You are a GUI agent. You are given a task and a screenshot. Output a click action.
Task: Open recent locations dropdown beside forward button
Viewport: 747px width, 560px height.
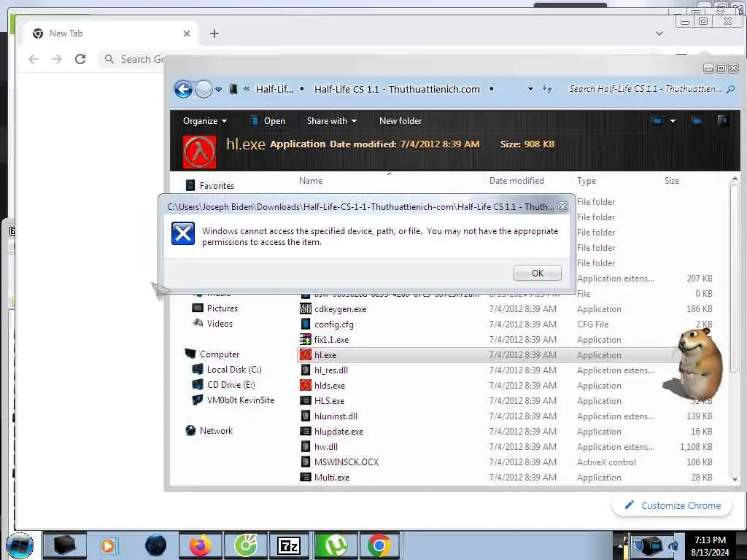point(218,89)
